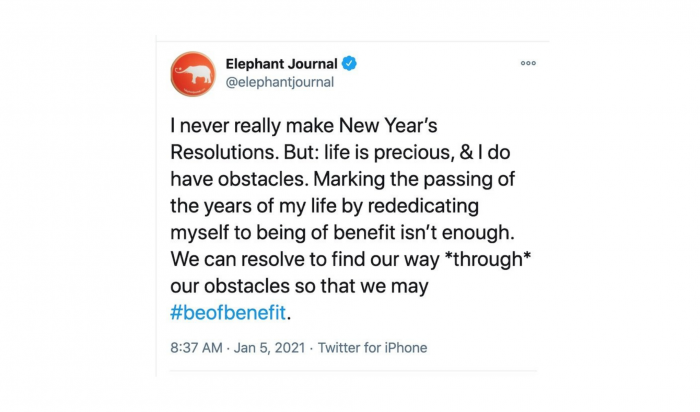Image resolution: width=700 pixels, height=412 pixels.
Task: Click the phrase "life is precious"
Action: [387, 152]
